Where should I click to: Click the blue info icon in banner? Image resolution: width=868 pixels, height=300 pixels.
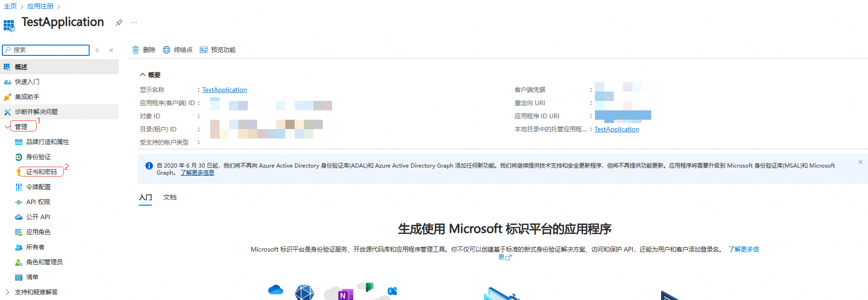pyautogui.click(x=149, y=166)
